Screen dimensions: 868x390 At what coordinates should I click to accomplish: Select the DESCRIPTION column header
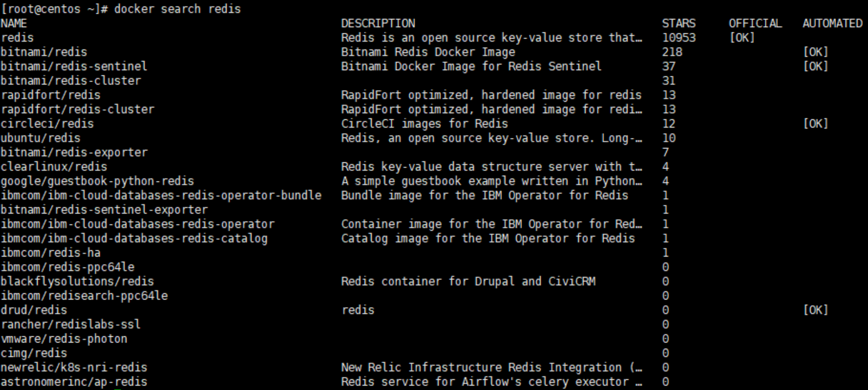[x=378, y=23]
